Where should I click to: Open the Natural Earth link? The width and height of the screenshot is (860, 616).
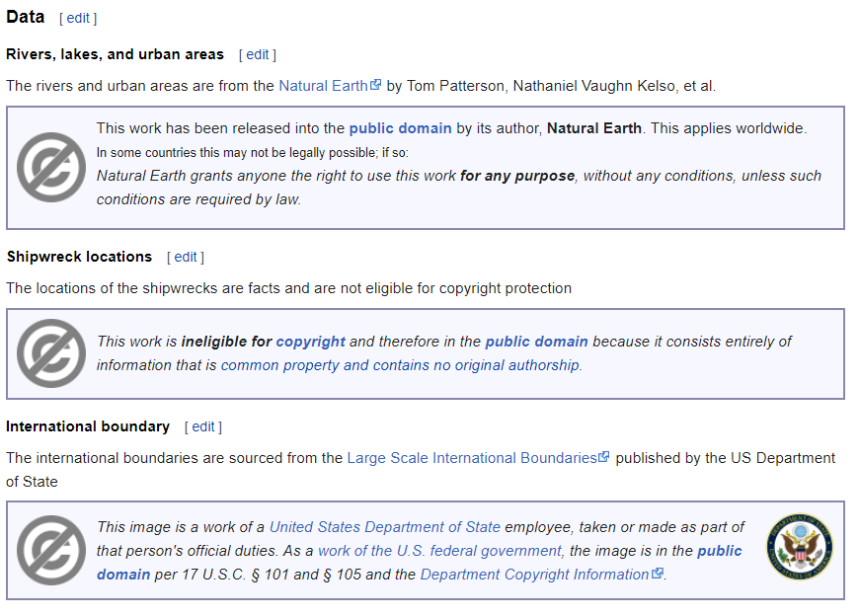323,86
